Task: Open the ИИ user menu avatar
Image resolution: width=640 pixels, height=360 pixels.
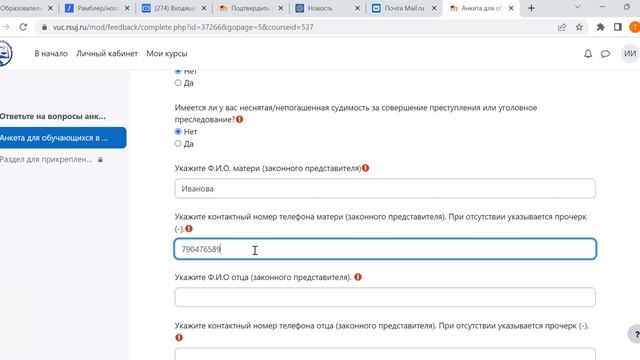Action: click(x=630, y=53)
